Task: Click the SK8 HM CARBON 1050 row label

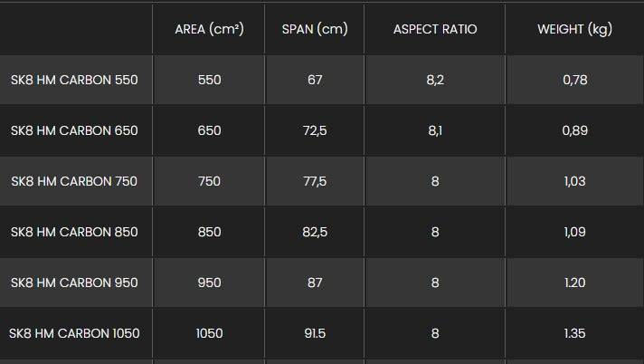Action: 75,333
